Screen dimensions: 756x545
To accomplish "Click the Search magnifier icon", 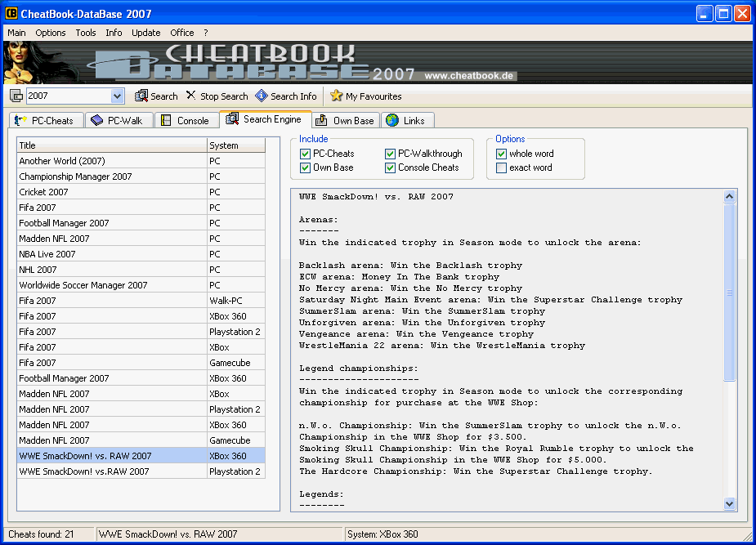I will point(141,96).
